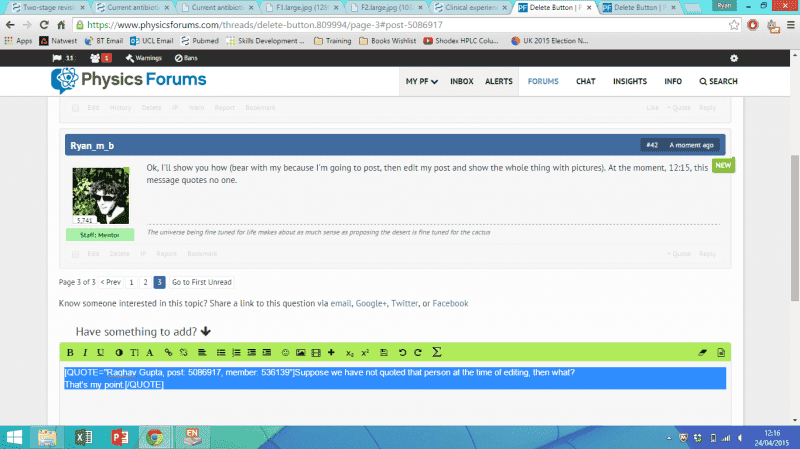Open site SEARCH
800x449 pixels.
tap(718, 81)
